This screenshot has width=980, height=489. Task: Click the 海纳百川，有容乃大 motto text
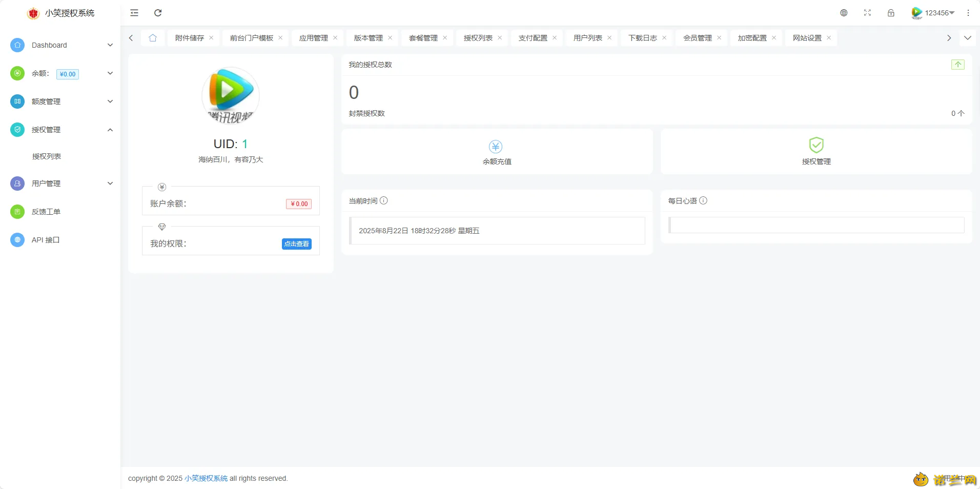tap(231, 159)
